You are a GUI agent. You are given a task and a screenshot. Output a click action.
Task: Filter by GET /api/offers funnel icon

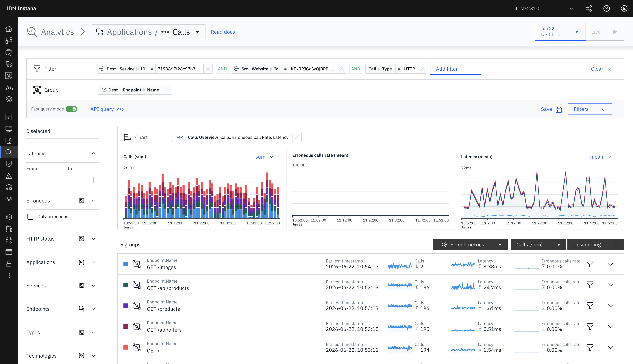pos(590,327)
